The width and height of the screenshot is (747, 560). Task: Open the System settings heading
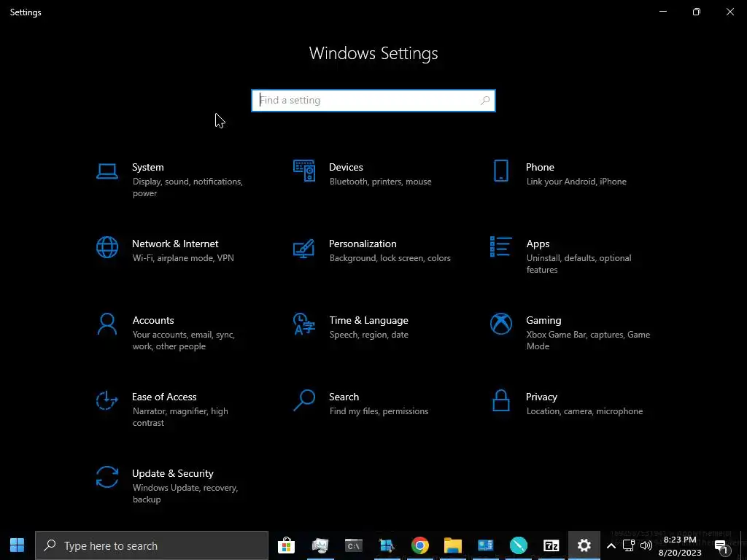tap(147, 167)
